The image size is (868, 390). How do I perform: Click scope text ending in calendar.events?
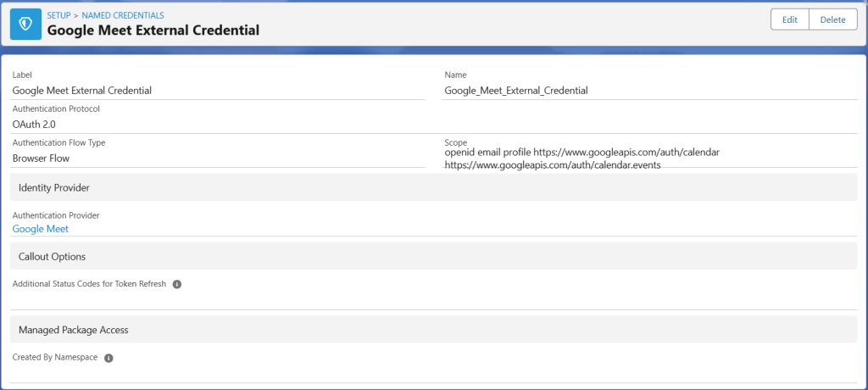(x=553, y=164)
